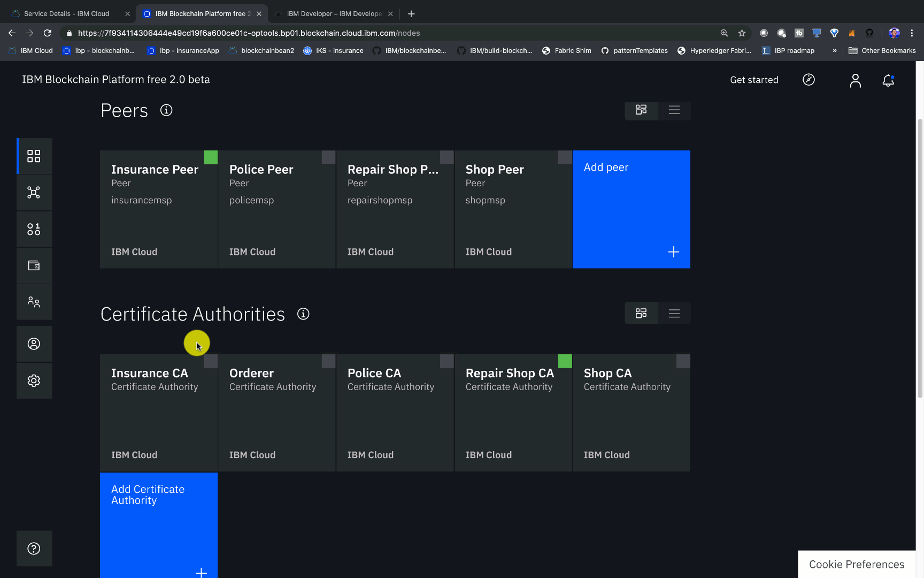Switch Certificate Authorities to grid view
The height and width of the screenshot is (578, 924).
click(641, 313)
